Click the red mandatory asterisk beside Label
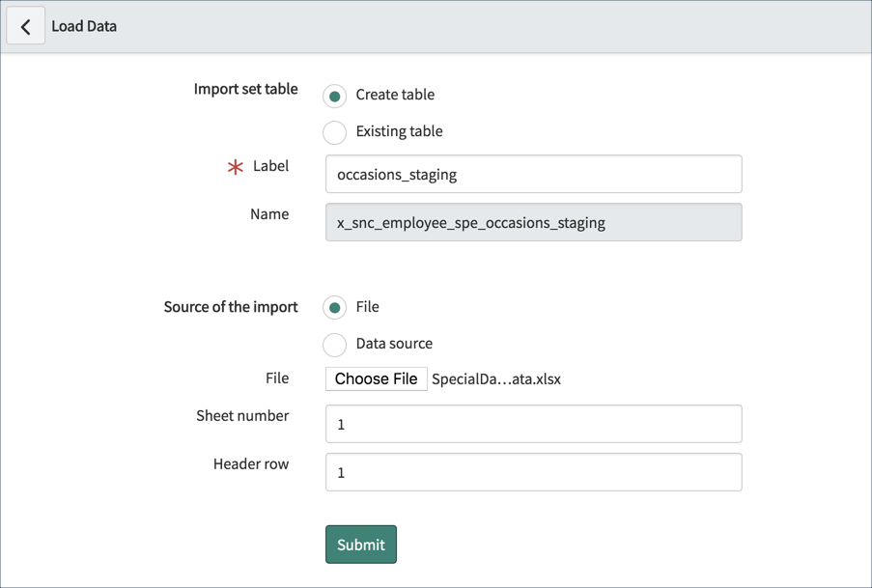872x588 pixels. (235, 167)
